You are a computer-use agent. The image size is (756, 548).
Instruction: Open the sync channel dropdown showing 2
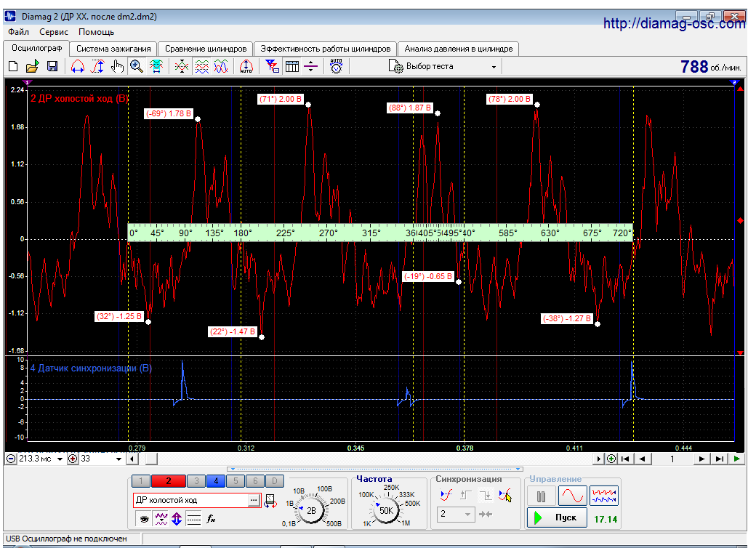coord(456,515)
